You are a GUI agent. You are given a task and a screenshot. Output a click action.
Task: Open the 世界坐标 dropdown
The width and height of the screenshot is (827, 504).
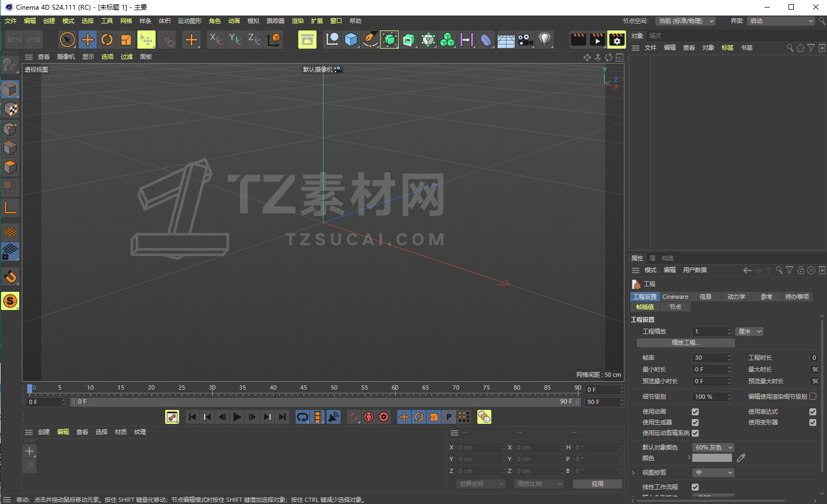click(481, 484)
